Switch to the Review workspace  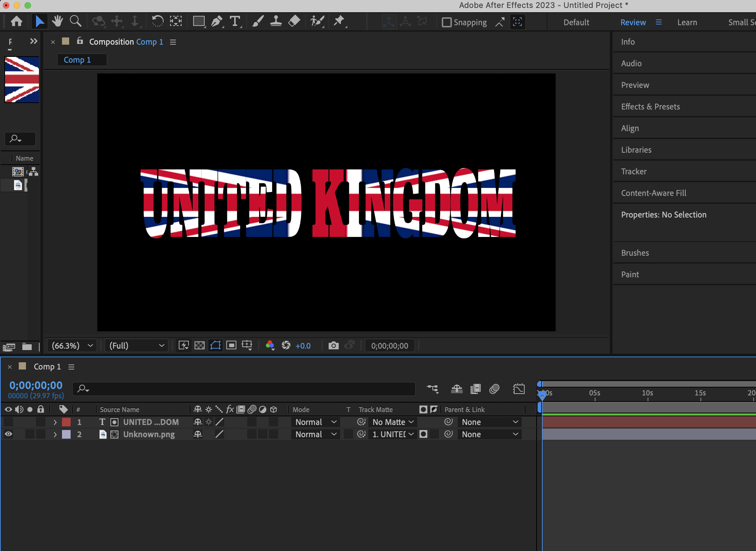click(633, 22)
